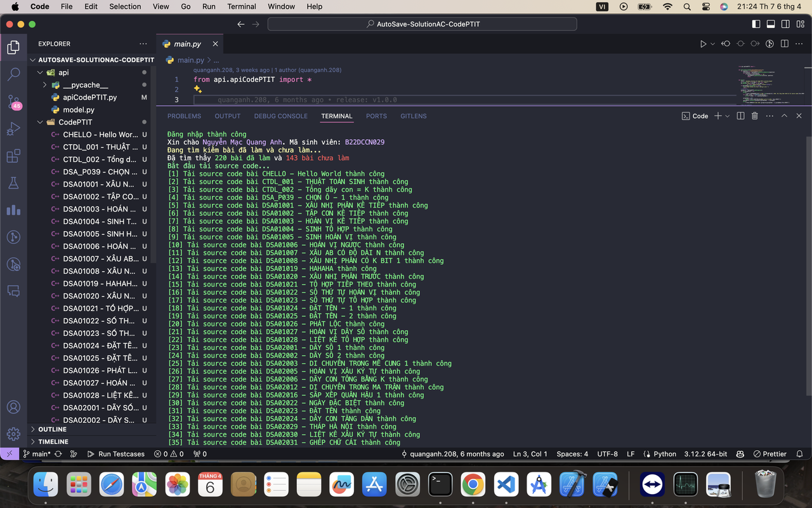Image resolution: width=812 pixels, height=508 pixels.
Task: Open Run dropdown arrow beside play button
Action: (712, 44)
